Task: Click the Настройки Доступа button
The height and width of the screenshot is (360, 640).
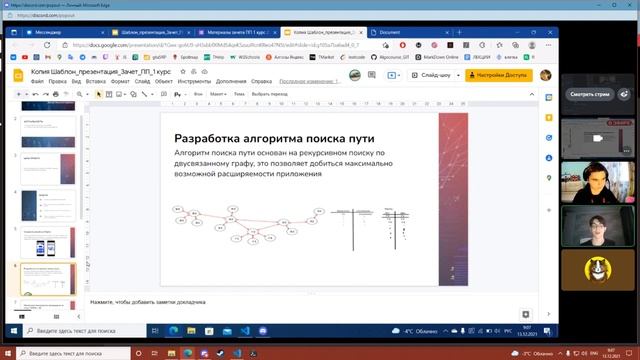Action: [499, 76]
